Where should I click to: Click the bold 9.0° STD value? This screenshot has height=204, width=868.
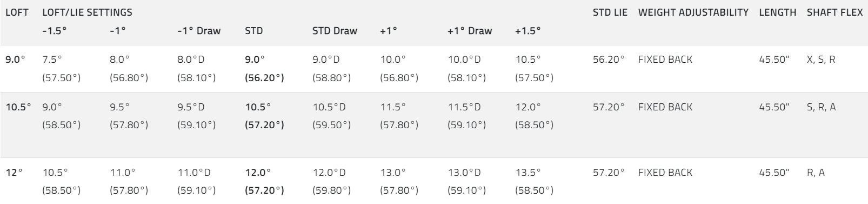tap(255, 60)
